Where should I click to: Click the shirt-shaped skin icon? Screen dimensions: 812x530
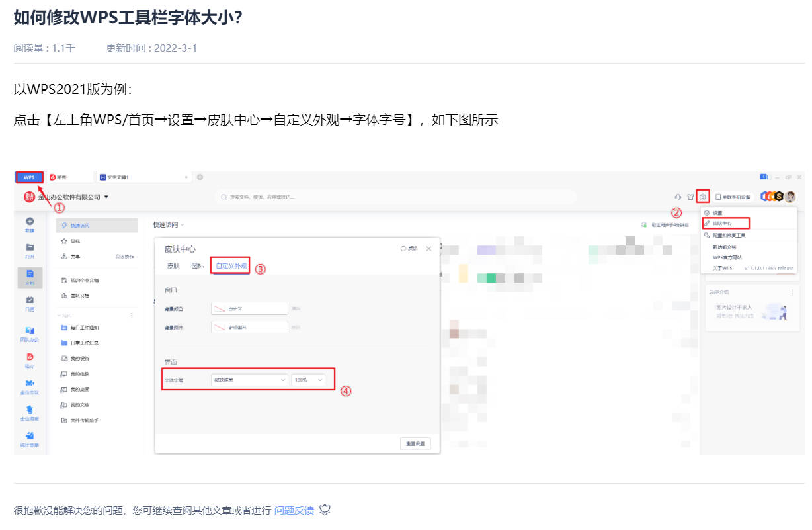(690, 197)
